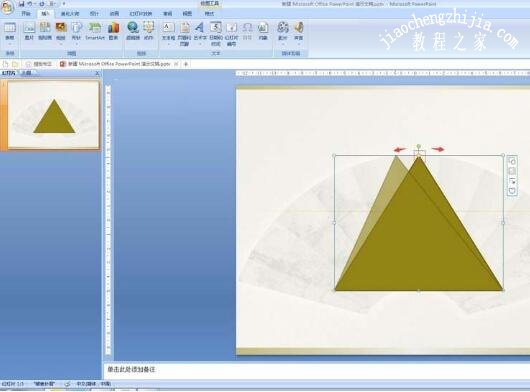Click the 日期和时间 (Date & Time) icon
The image size is (530, 392).
click(216, 28)
